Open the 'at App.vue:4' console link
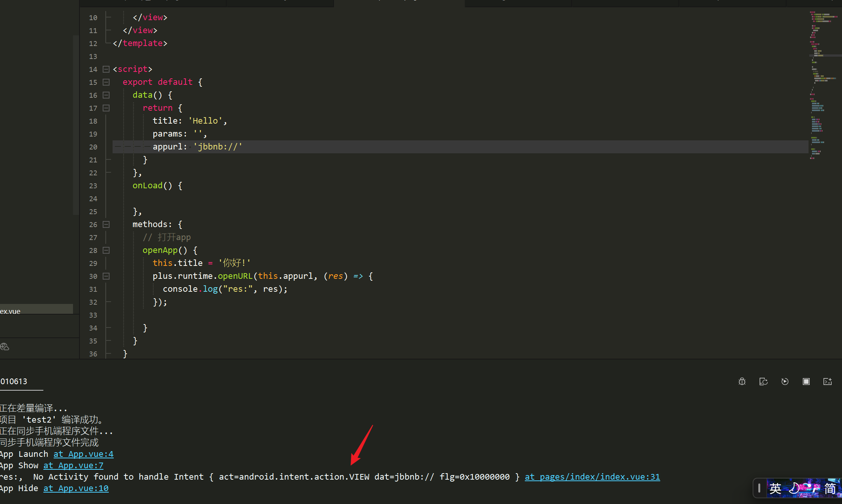The image size is (842, 504). tap(83, 454)
